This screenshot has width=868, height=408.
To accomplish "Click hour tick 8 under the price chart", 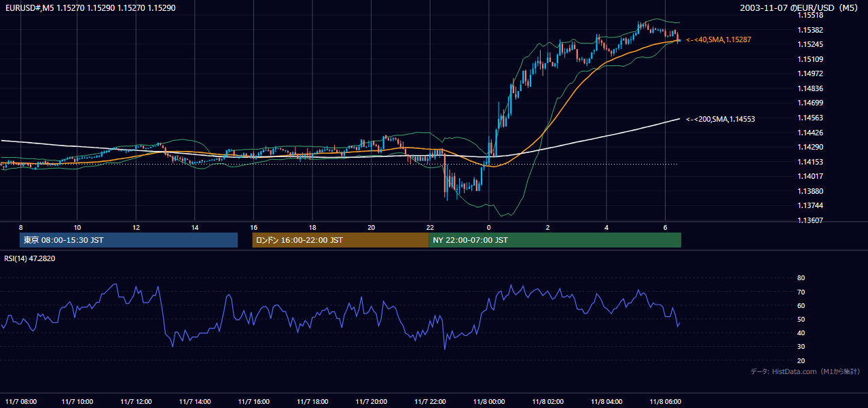I will click(x=20, y=227).
